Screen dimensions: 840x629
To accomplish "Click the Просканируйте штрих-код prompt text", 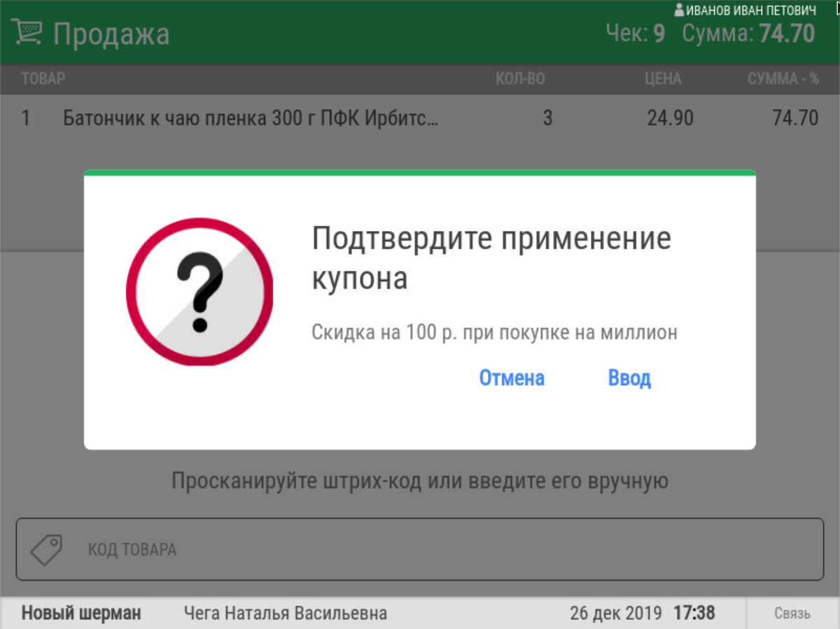I will [x=420, y=481].
